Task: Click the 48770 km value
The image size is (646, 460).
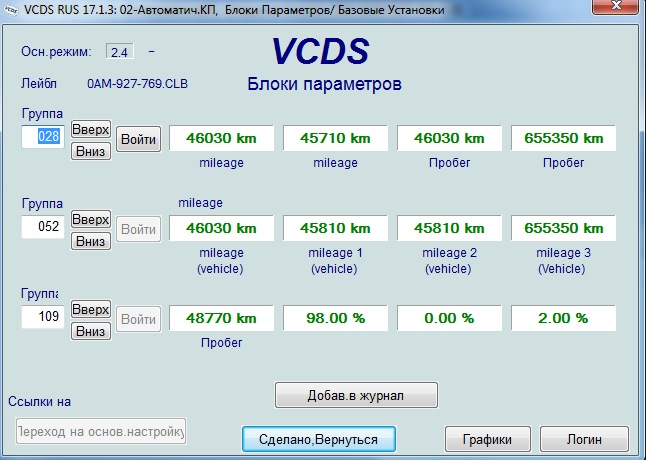Action: pyautogui.click(x=221, y=318)
